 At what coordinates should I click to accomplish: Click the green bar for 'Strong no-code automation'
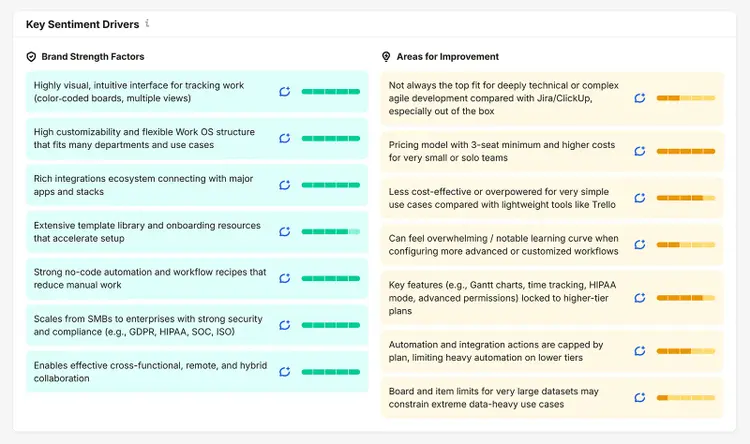point(331,278)
